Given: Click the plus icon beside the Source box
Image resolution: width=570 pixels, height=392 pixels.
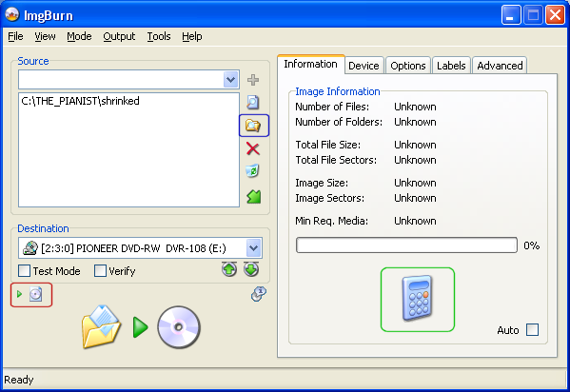Looking at the screenshot, I should click(253, 80).
